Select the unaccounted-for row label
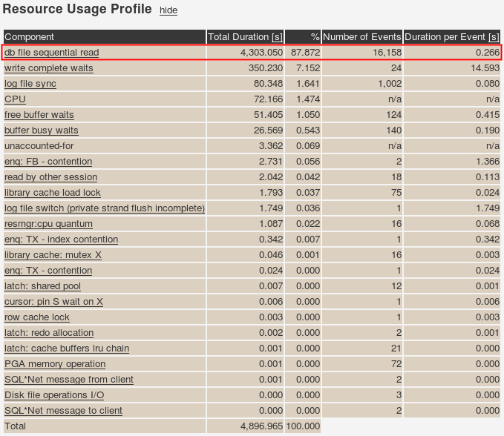The width and height of the screenshot is (504, 436). [39, 146]
